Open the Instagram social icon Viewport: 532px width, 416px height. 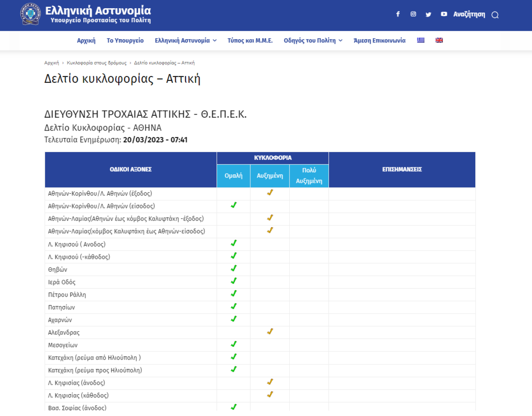(x=413, y=14)
